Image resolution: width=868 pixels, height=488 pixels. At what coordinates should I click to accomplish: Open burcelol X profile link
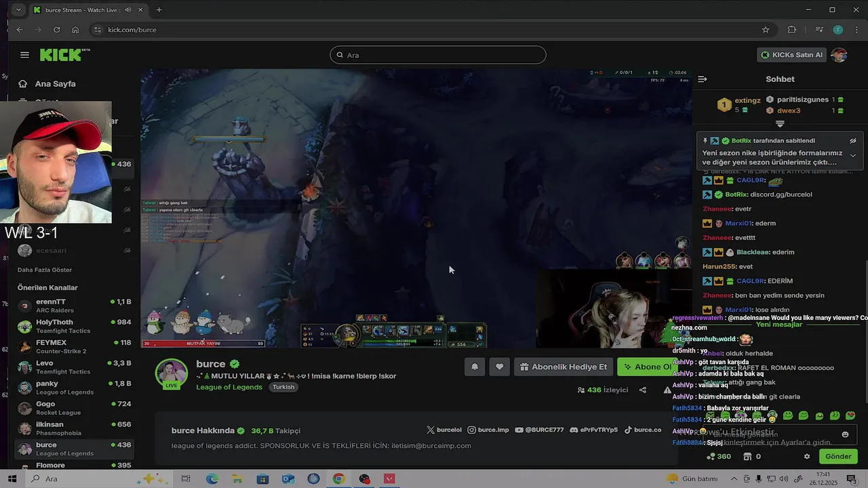pos(443,430)
